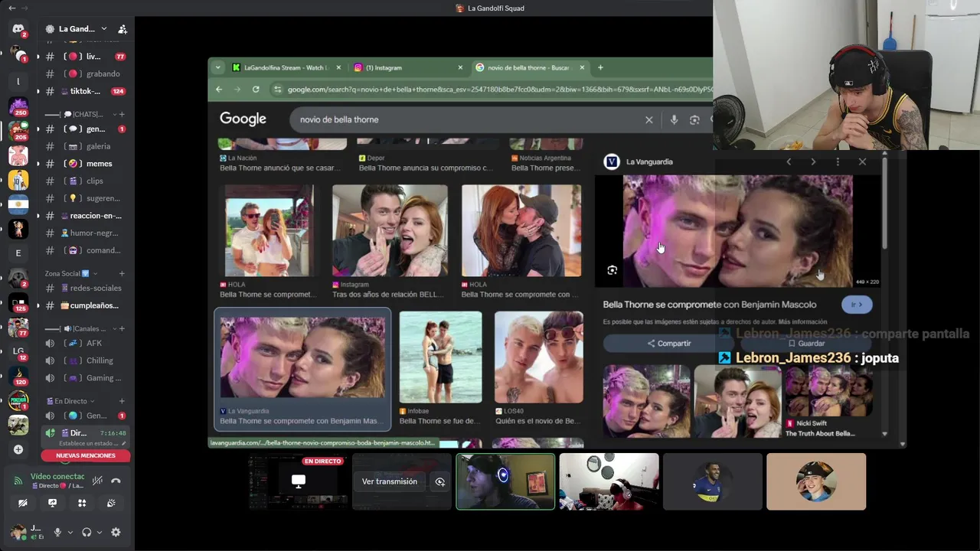The width and height of the screenshot is (980, 551).
Task: Click invite people icon in server header
Action: [122, 29]
